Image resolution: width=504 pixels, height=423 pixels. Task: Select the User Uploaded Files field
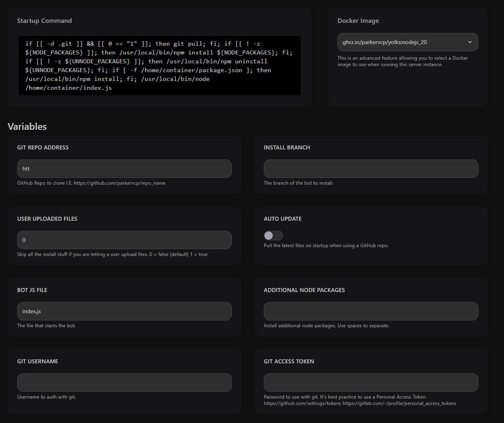[124, 240]
